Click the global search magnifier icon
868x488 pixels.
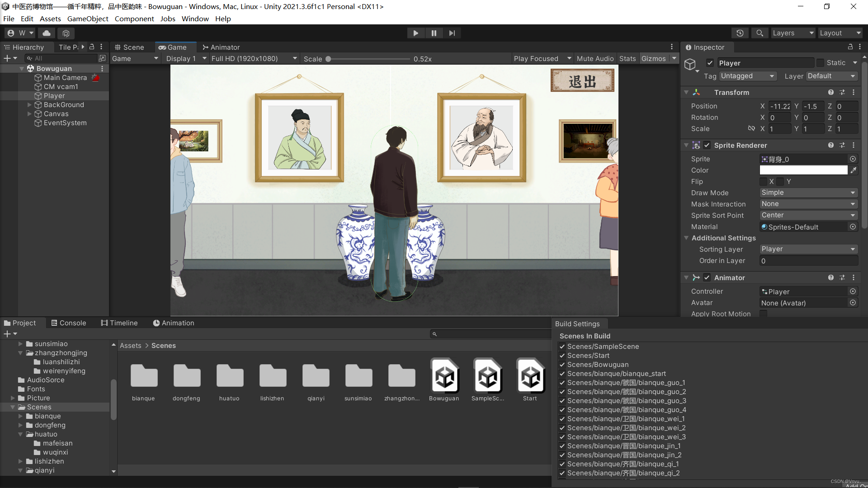click(x=759, y=33)
